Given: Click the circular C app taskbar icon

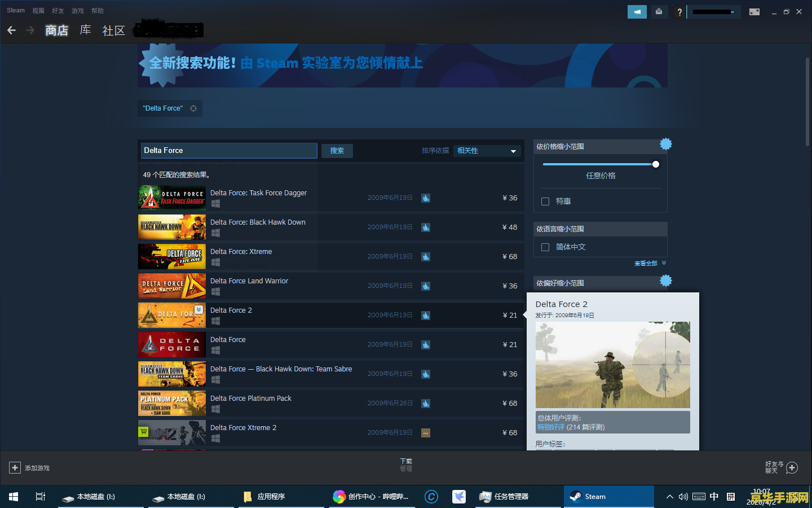Looking at the screenshot, I should [x=431, y=497].
